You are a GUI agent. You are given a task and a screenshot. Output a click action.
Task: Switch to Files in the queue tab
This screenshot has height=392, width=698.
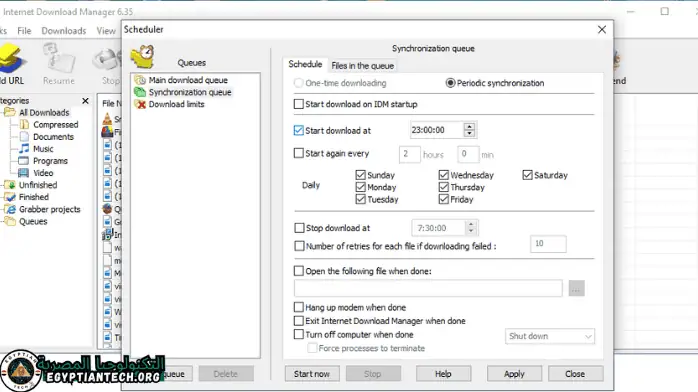pos(362,66)
